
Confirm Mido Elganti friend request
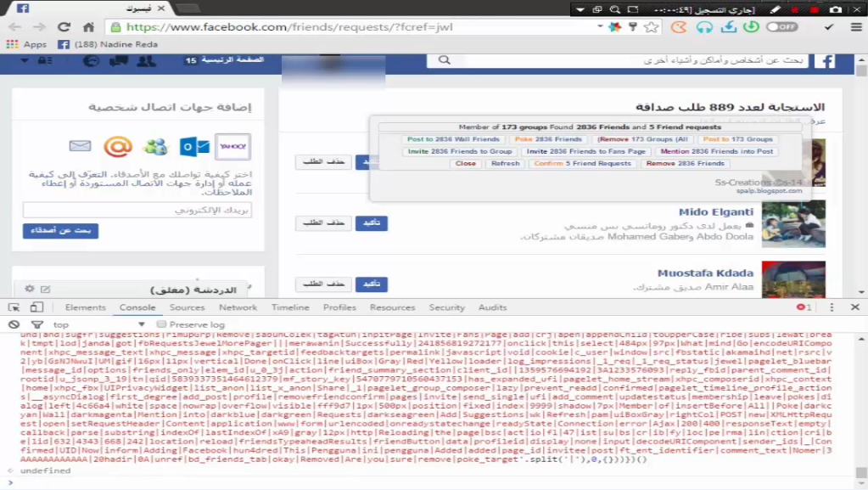point(372,222)
